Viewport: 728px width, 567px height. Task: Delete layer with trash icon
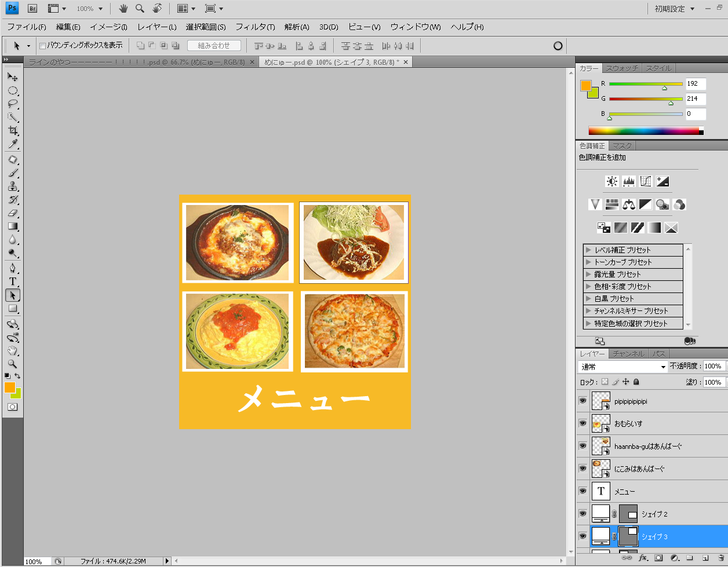coord(720,558)
